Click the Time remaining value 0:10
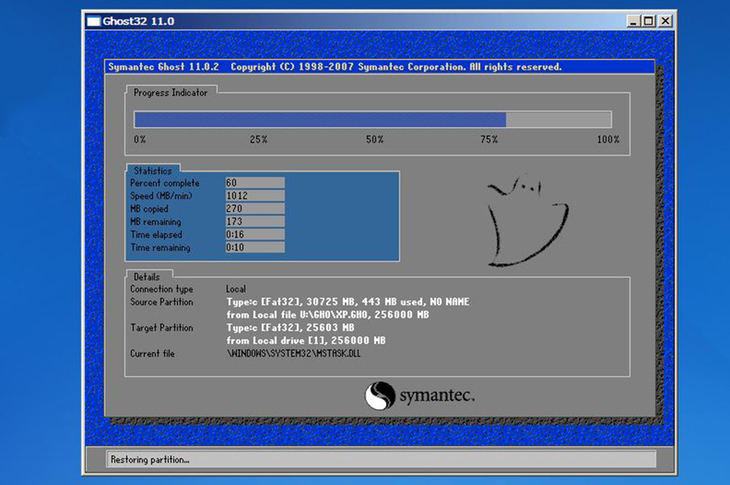 [x=255, y=248]
